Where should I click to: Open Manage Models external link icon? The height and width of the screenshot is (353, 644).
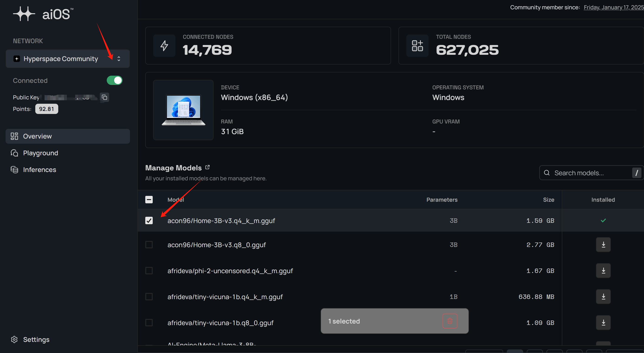point(207,167)
